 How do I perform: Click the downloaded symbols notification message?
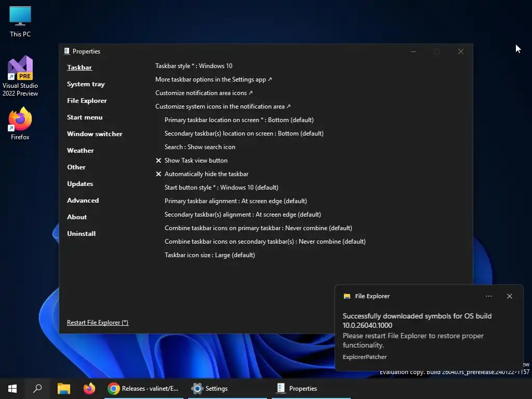417,321
